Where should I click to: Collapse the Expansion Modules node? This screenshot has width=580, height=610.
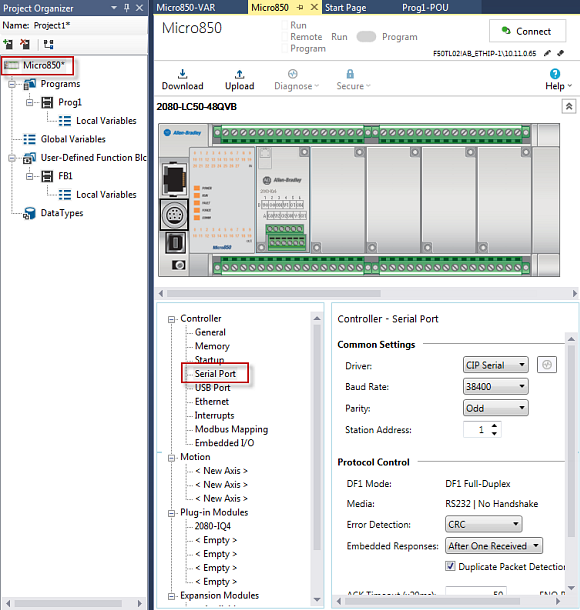click(171, 596)
